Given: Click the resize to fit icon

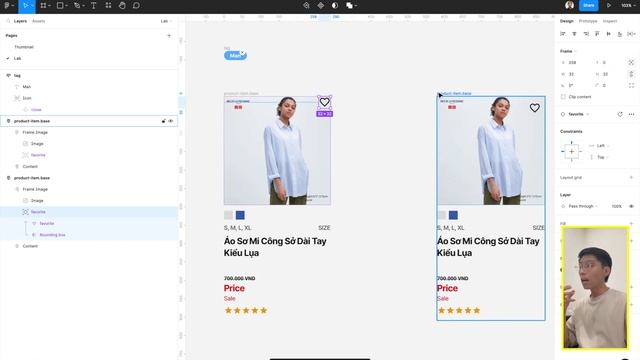Looking at the screenshot, I should click(x=631, y=62).
